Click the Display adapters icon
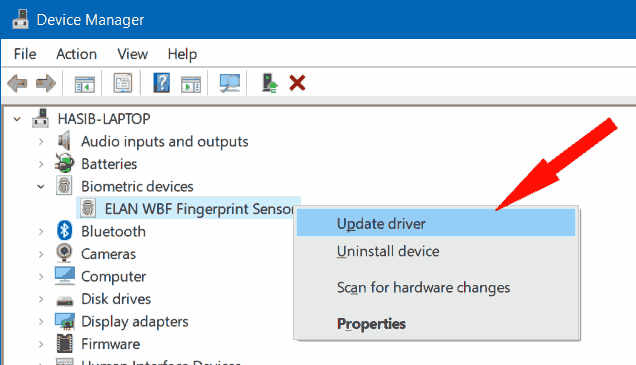 (65, 321)
